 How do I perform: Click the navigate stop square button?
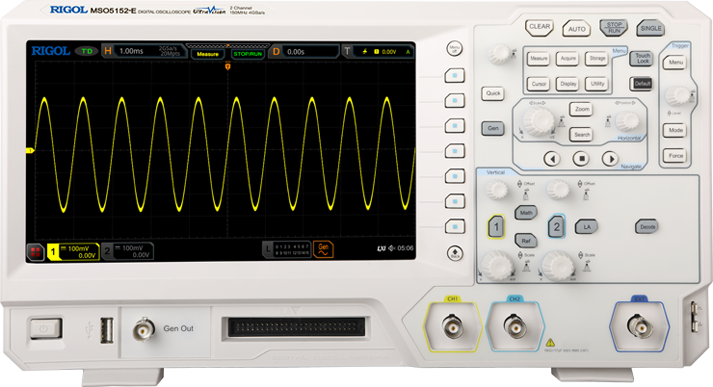coord(581,158)
